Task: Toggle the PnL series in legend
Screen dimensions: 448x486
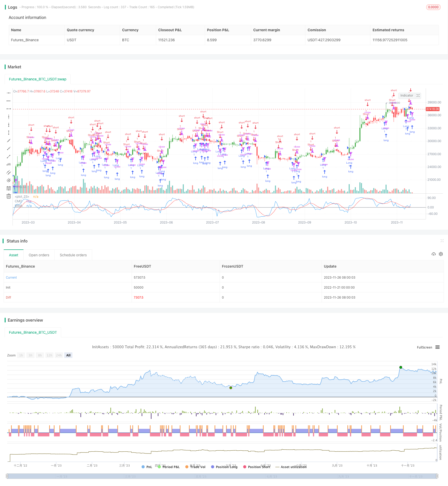Action: tap(147, 467)
